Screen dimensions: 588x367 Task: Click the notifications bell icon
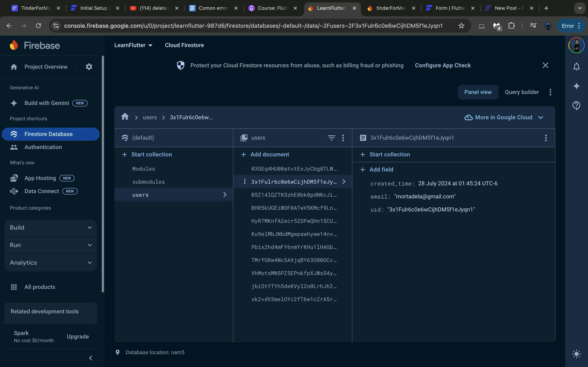pyautogui.click(x=576, y=66)
